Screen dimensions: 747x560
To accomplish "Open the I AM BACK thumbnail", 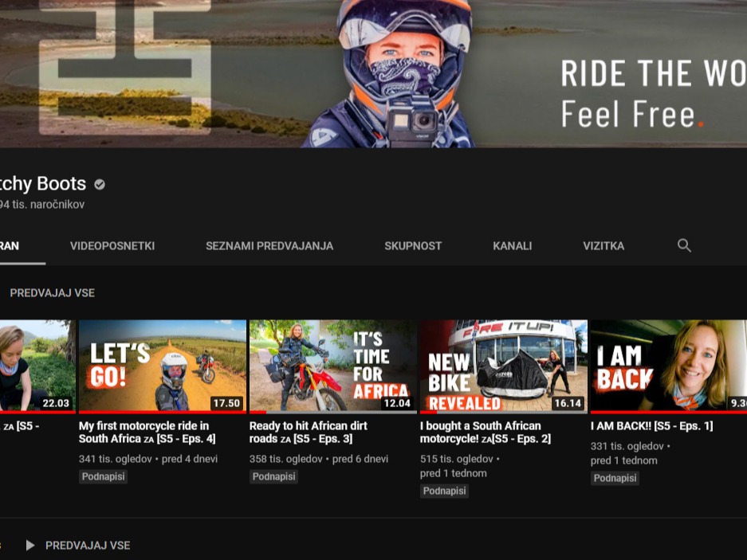I will (x=668, y=366).
